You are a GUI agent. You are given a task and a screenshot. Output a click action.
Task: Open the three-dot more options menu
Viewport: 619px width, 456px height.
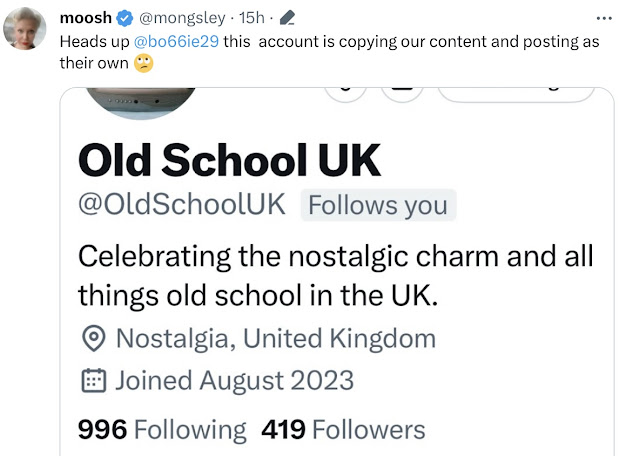tap(603, 18)
